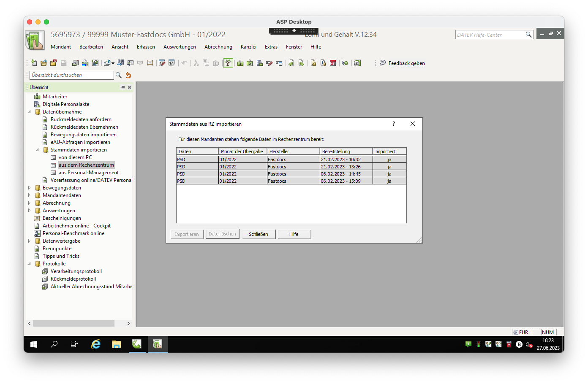Click the paste clipboard toolbar icon
Image resolution: width=588 pixels, height=384 pixels.
216,63
